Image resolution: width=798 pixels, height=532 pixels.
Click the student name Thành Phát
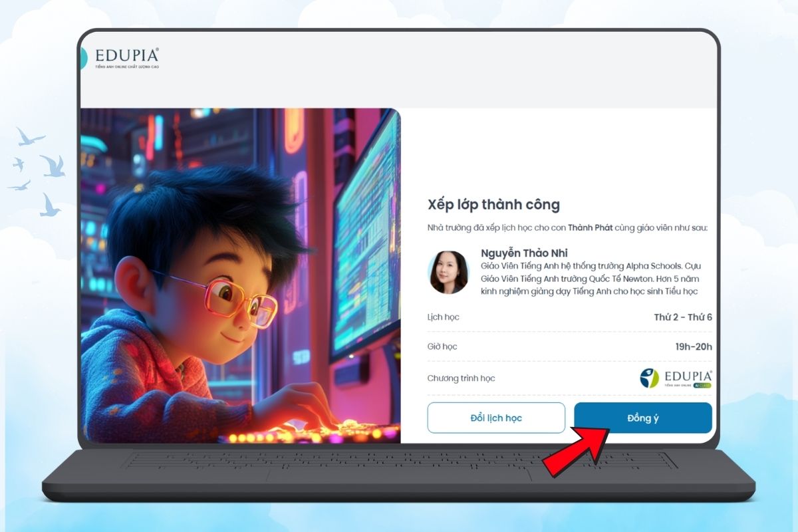click(591, 227)
